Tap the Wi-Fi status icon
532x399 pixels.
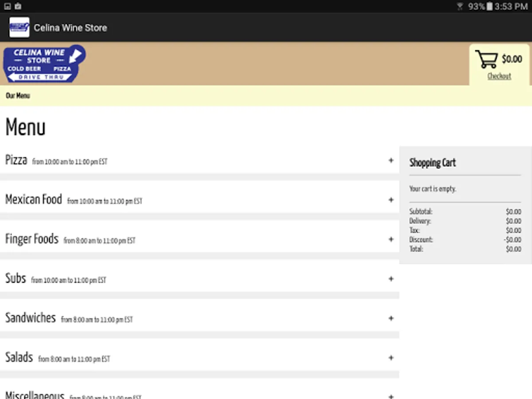click(460, 6)
